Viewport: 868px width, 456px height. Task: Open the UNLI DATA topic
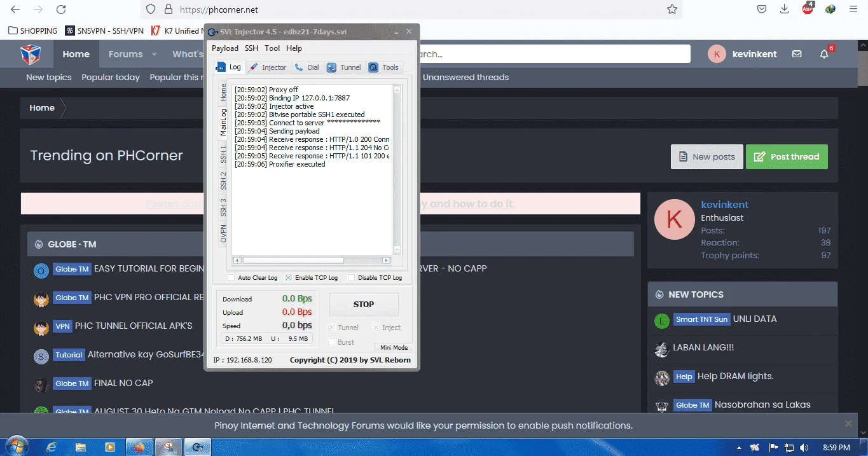point(755,319)
